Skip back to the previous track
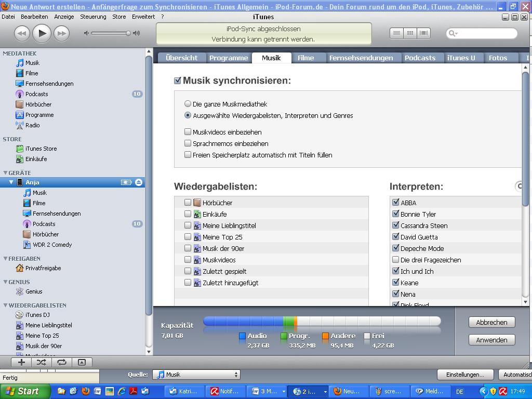532x399 pixels. (22, 34)
